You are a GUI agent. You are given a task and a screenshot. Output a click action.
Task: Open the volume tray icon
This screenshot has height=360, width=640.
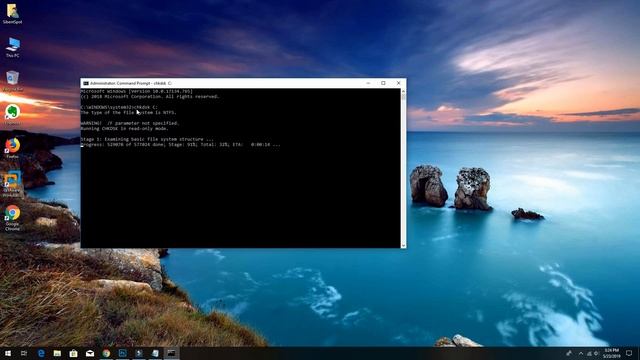coord(596,353)
